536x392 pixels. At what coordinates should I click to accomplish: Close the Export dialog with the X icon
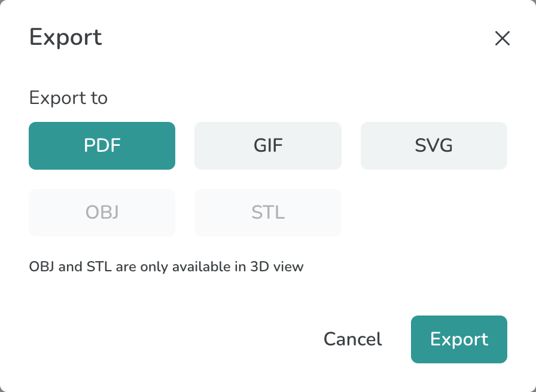(502, 39)
